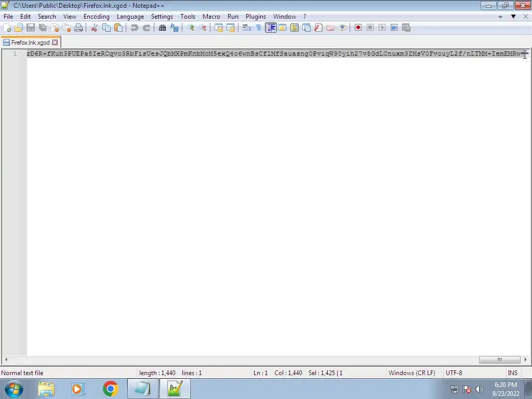Click the X button on menu bar

pyautogui.click(x=527, y=16)
